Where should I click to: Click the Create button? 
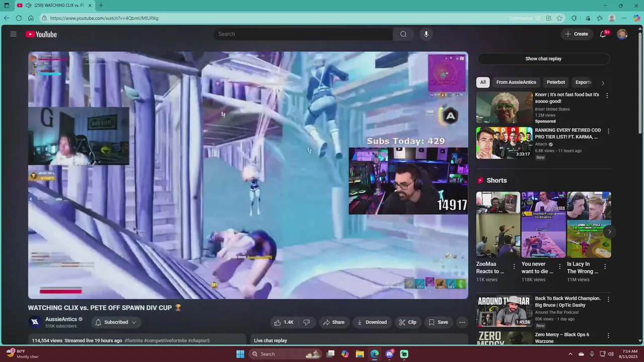577,34
